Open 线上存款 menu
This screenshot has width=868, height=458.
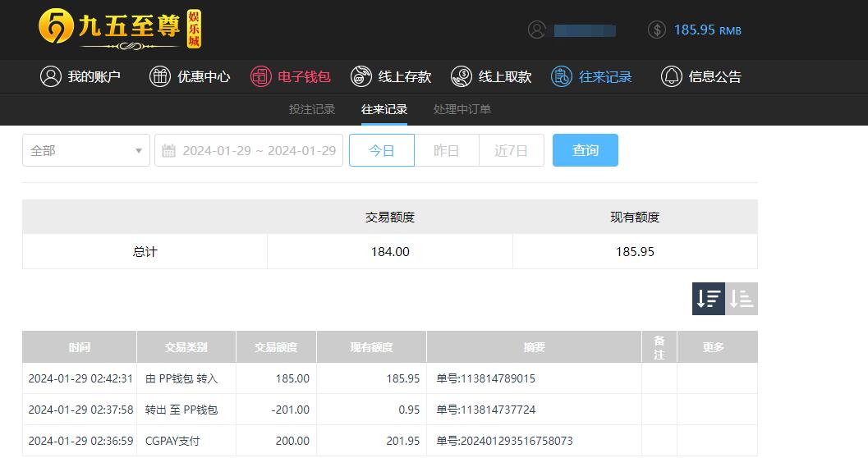(391, 76)
